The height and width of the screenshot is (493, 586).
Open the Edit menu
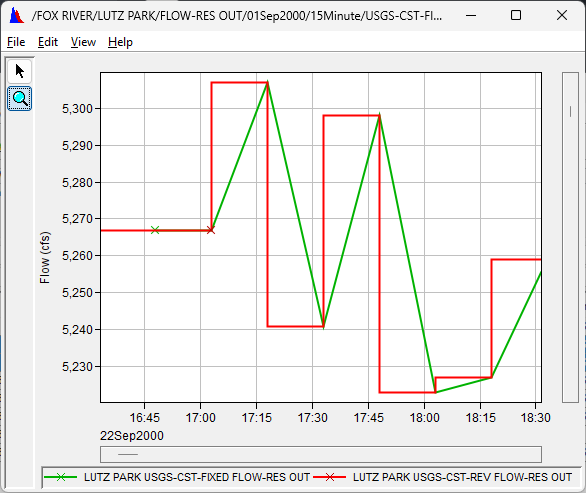[x=48, y=42]
